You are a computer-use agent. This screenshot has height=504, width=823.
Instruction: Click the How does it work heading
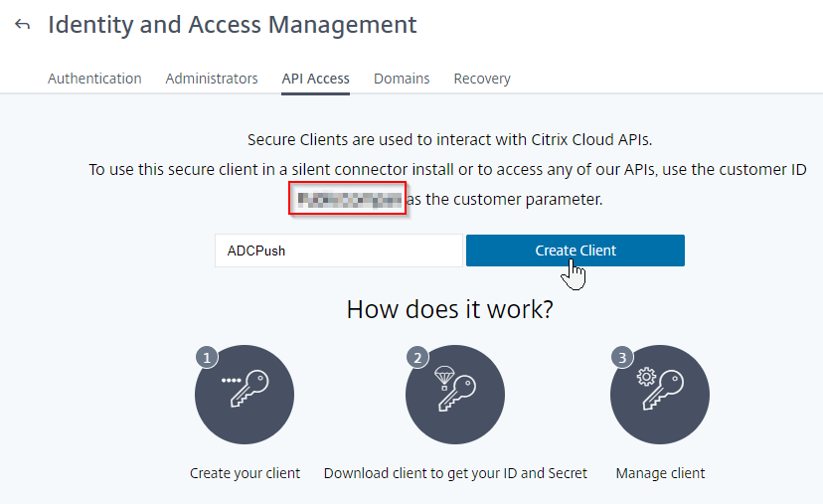450,309
